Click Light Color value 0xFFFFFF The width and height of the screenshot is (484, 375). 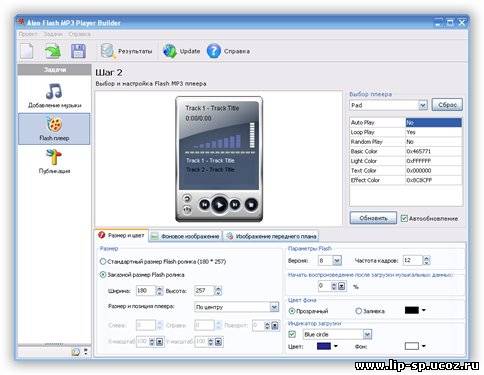419,161
